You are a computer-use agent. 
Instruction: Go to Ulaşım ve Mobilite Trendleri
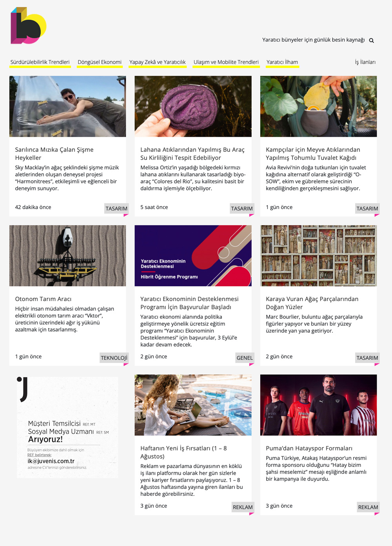226,62
